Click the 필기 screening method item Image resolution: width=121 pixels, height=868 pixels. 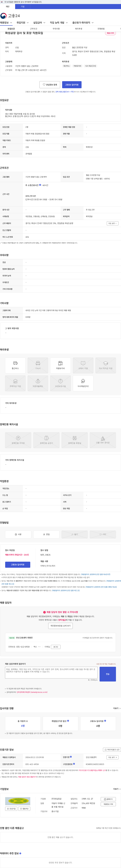coord(74,534)
